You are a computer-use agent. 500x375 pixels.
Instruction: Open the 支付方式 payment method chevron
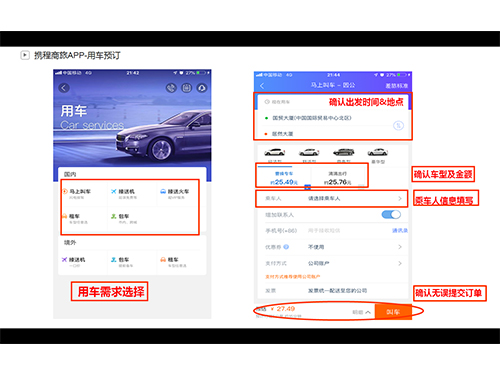click(x=400, y=263)
